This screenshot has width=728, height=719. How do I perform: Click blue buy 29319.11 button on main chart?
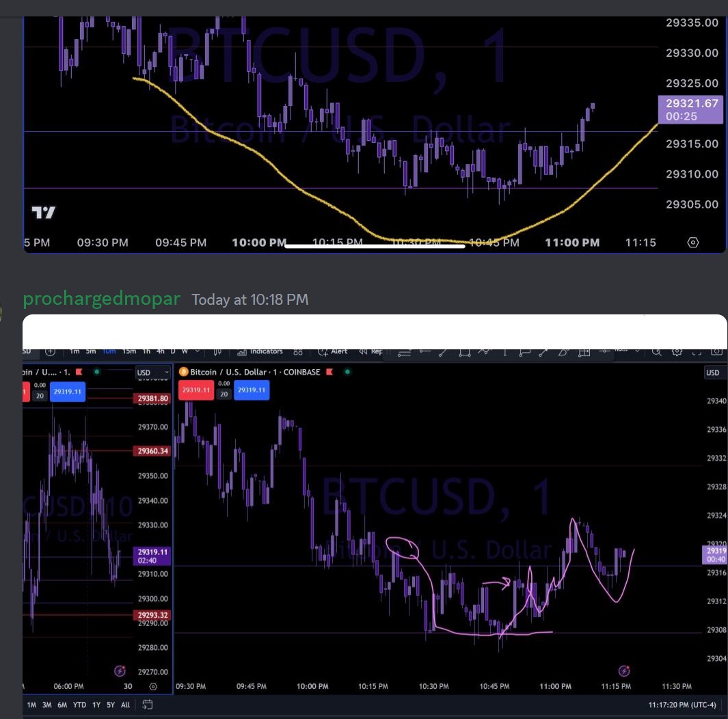coord(252,390)
